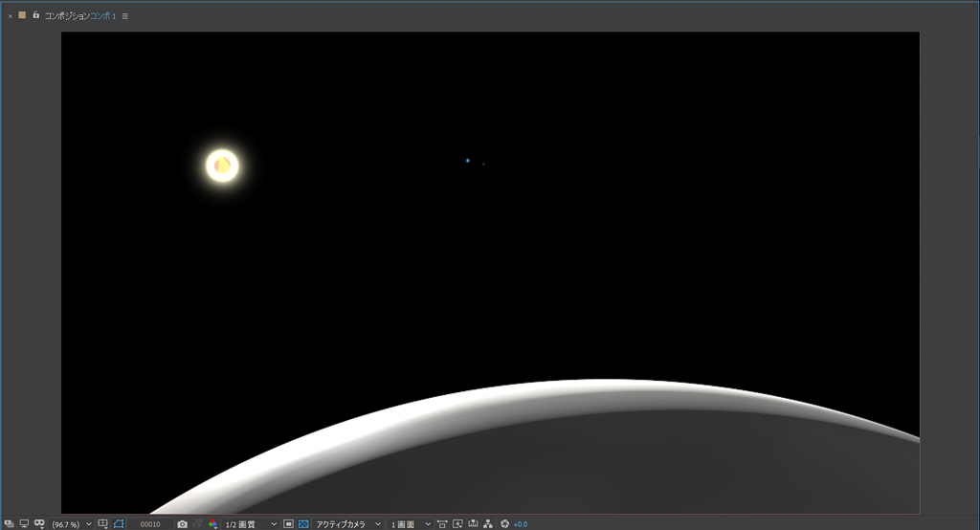Viewport: 980px width, 530px height.
Task: Click the take snapshot camera icon
Action: click(x=182, y=524)
